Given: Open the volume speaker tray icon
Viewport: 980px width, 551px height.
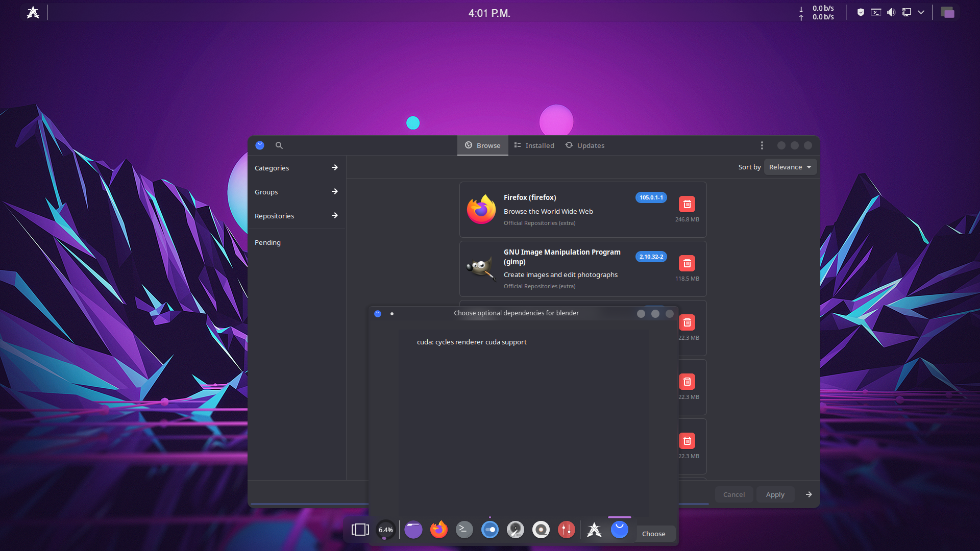Looking at the screenshot, I should [891, 12].
